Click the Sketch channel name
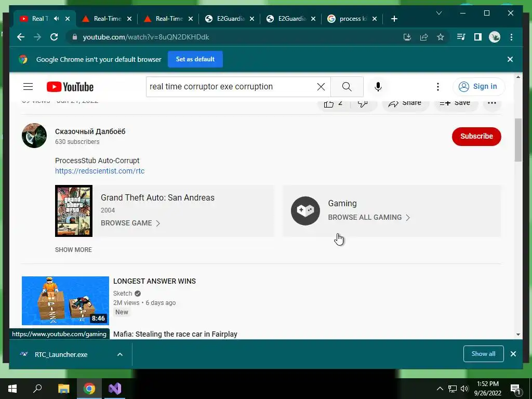The image size is (532, 399). (123, 294)
